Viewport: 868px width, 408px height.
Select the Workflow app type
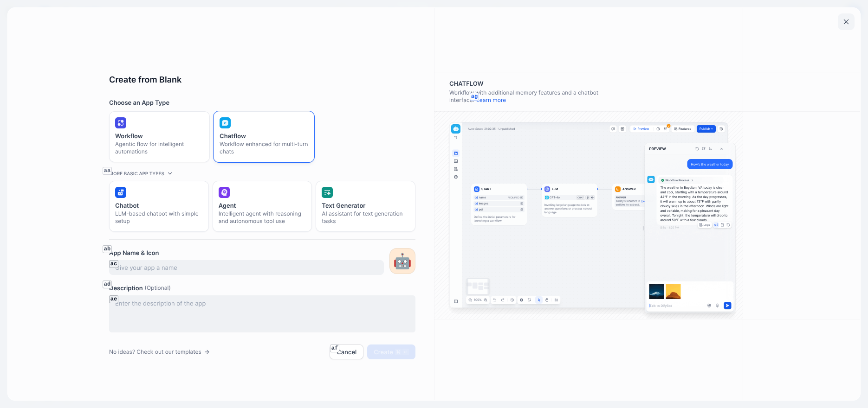(x=159, y=137)
